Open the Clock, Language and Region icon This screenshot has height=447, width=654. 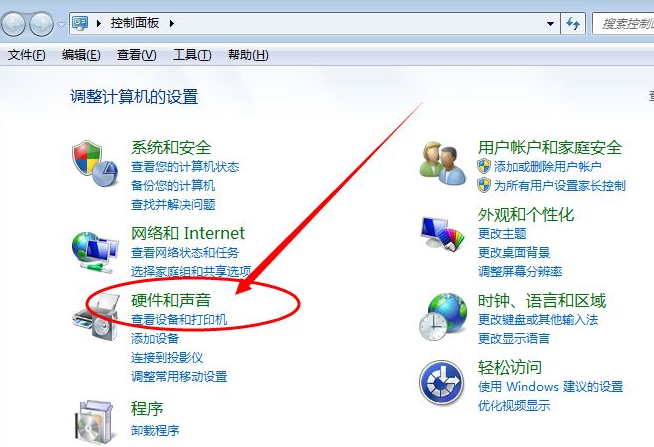click(x=443, y=317)
